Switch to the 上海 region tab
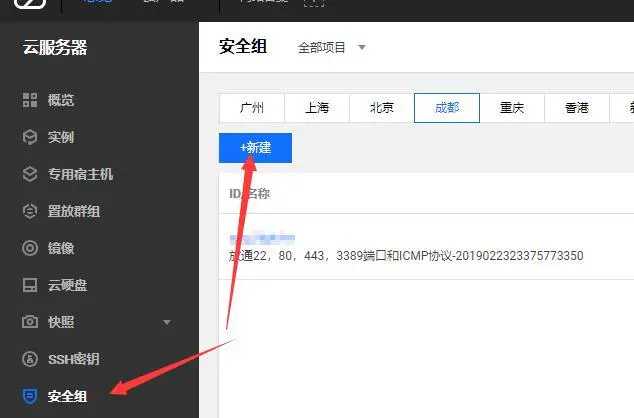 point(317,108)
